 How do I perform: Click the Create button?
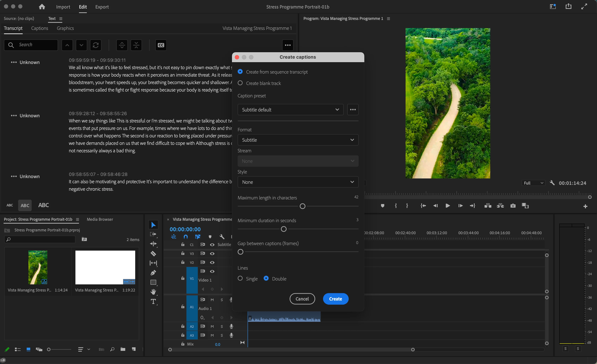point(336,299)
